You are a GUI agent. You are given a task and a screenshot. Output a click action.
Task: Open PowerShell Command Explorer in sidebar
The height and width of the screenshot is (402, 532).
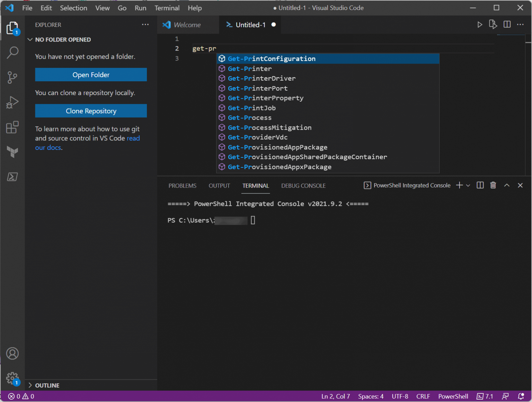(12, 177)
